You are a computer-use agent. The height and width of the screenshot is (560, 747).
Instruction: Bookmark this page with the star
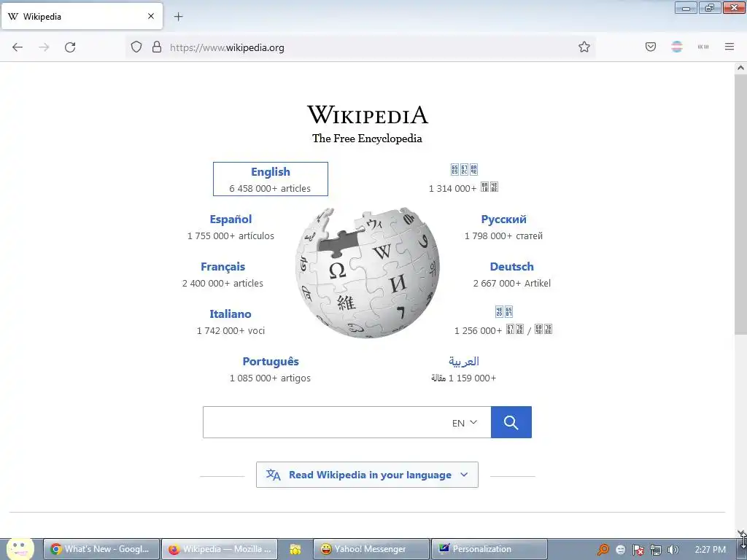click(584, 47)
